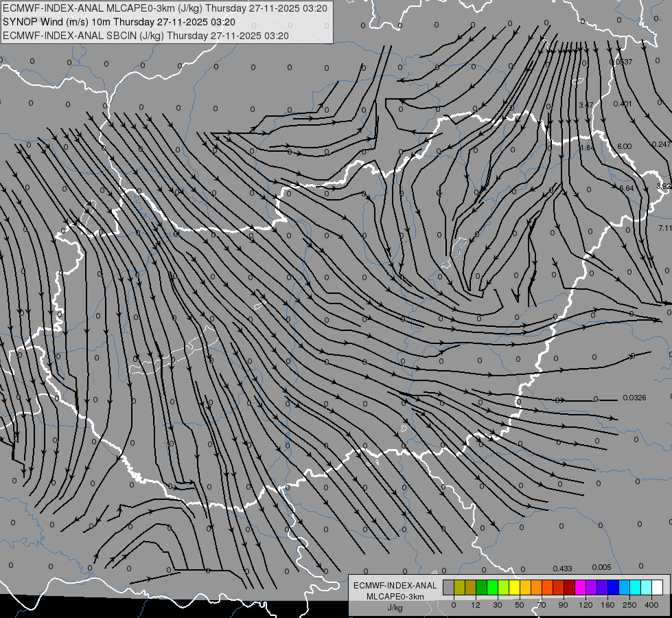Click the purple legend swatch
The height and width of the screenshot is (618, 672).
[x=592, y=587]
